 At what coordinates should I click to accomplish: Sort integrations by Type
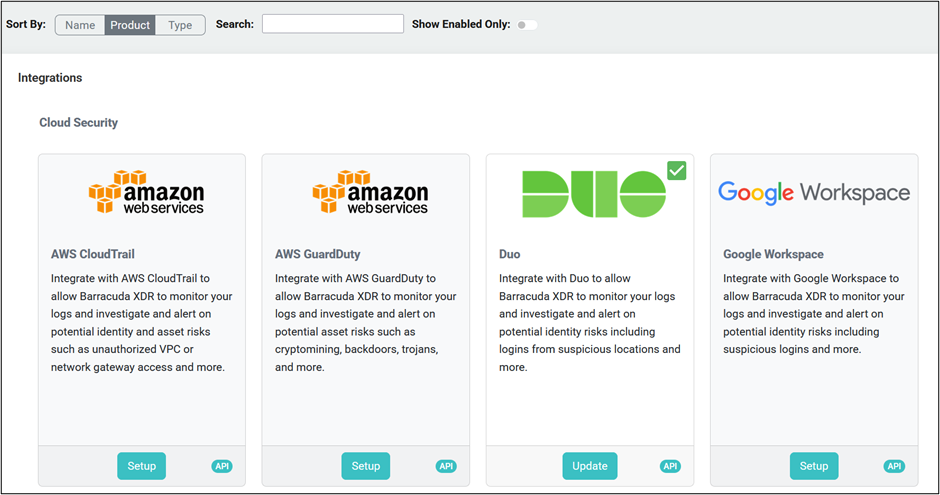pyautogui.click(x=180, y=25)
